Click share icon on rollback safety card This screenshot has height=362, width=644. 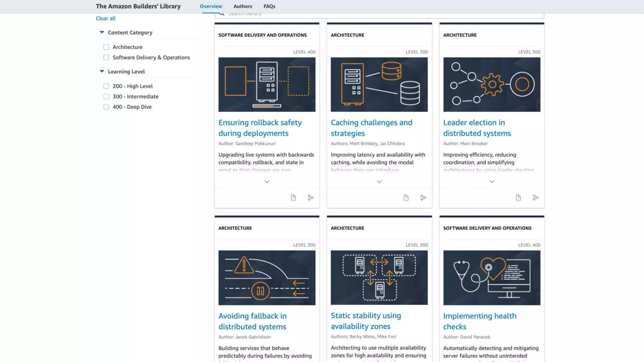coord(310,198)
